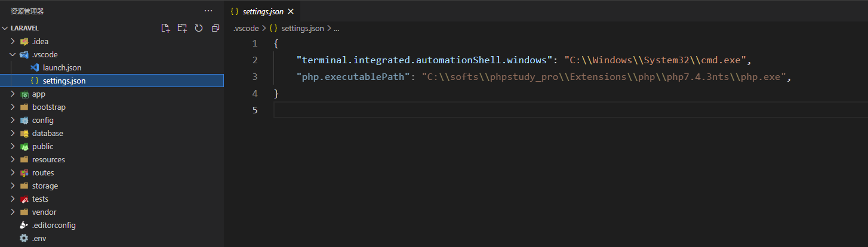The width and height of the screenshot is (868, 247).
Task: Click the .vscode folder icon
Action: (24, 54)
